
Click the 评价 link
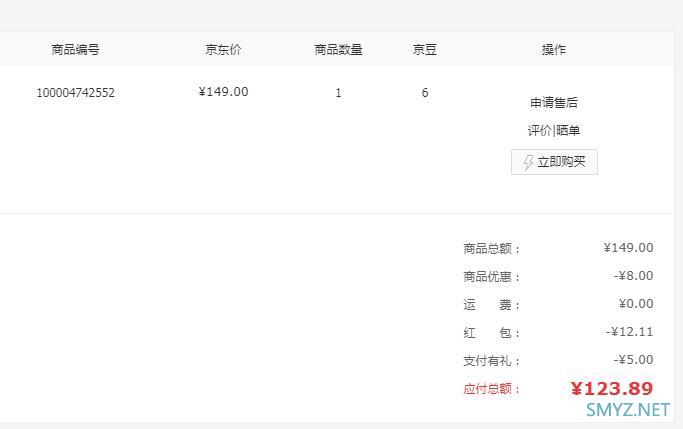pyautogui.click(x=540, y=130)
